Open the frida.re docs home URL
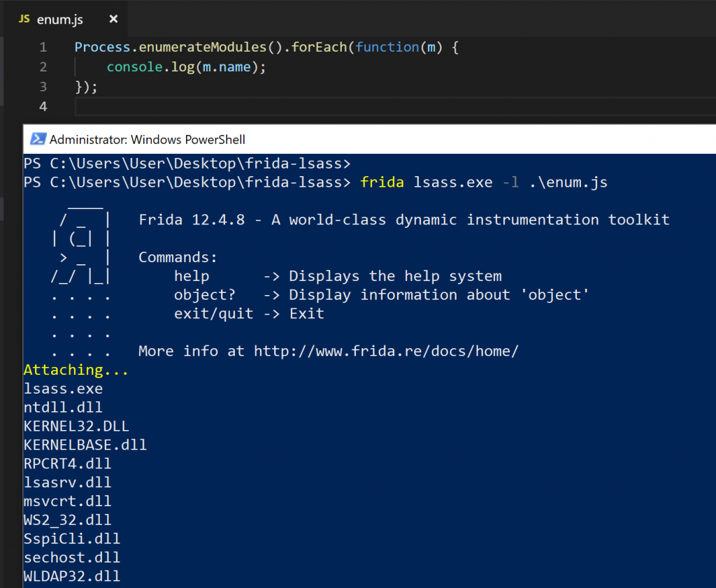This screenshot has height=588, width=716. [x=386, y=351]
